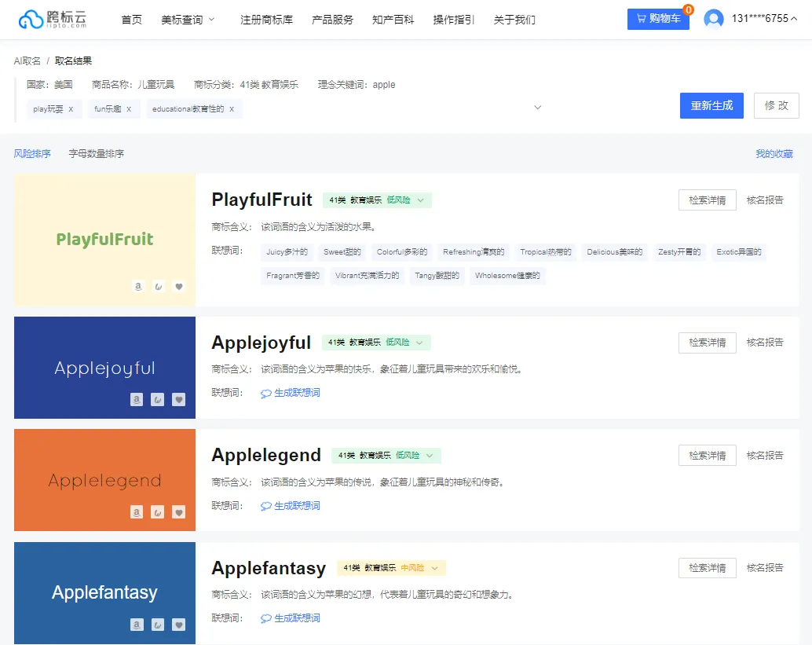The image size is (812, 645).
Task: Click the AI取名 breadcrumb
Action: click(27, 61)
